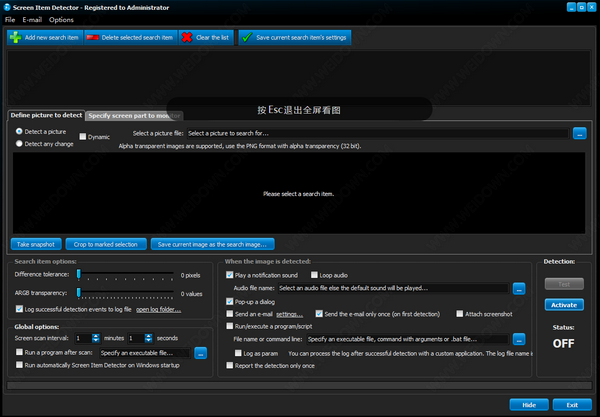Browse for executable file or command line
This screenshot has height=417, width=600.
point(519,339)
